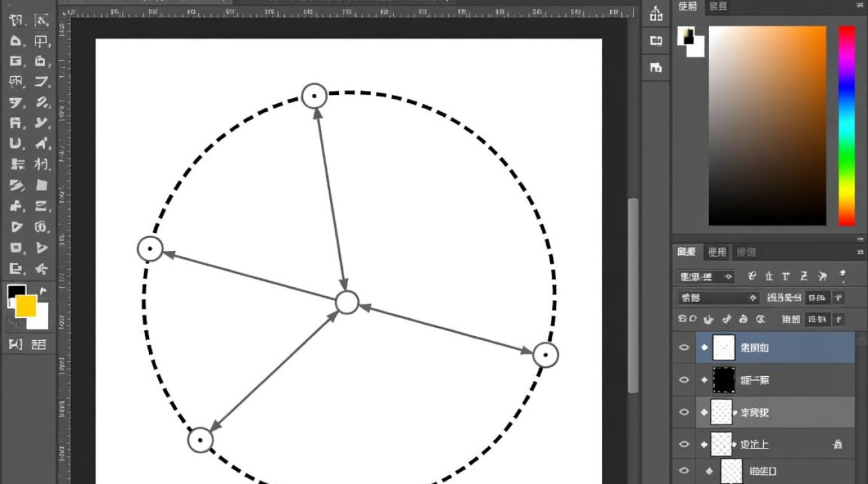Viewport: 868px width, 484px height.
Task: Open the topmost collapsed panel icon in dock
Action: (x=656, y=13)
